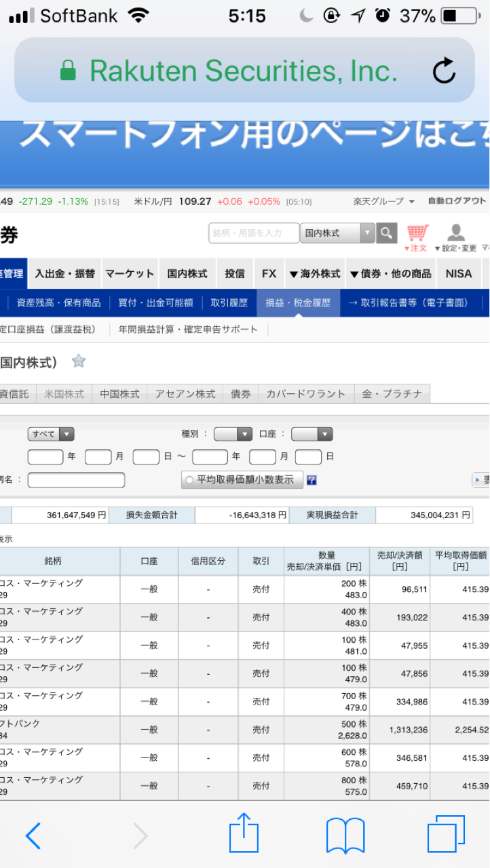Open Safari bookmarks book icon
This screenshot has height=868, width=490.
point(345,835)
